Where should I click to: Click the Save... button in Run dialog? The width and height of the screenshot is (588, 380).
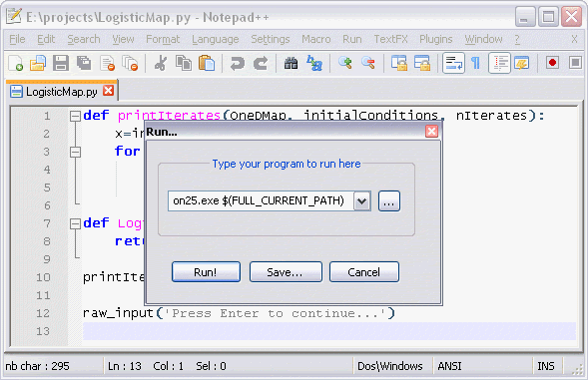pyautogui.click(x=286, y=272)
